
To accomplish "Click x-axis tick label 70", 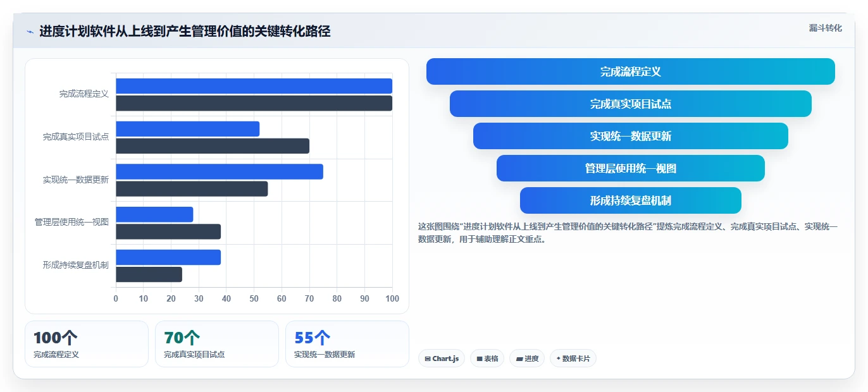I will click(309, 298).
